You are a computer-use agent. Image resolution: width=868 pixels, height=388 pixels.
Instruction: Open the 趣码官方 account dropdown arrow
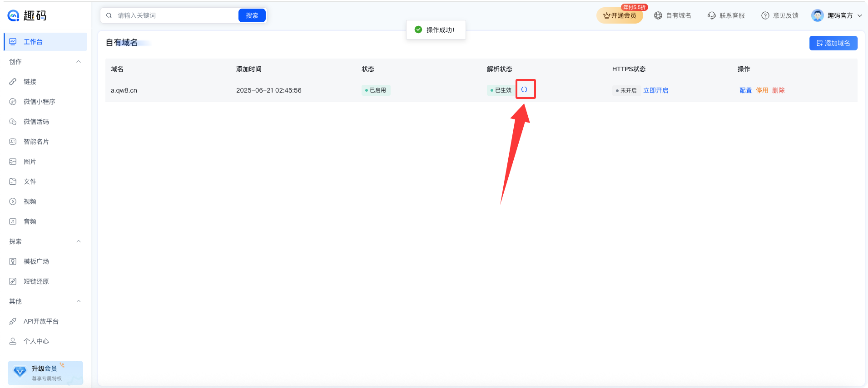click(859, 15)
